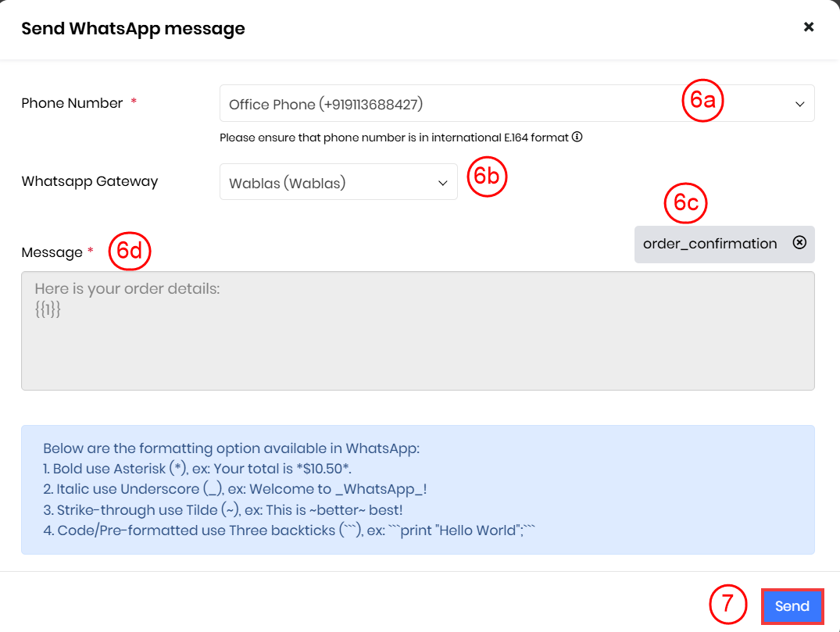
Task: Click the red 6c annotation marker
Action: point(685,203)
